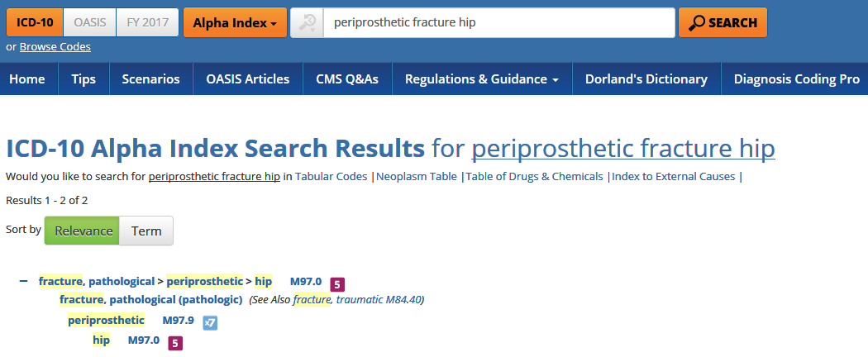The height and width of the screenshot is (357, 868).
Task: Click the blue x7 badge near M97.9
Action: pos(210,323)
